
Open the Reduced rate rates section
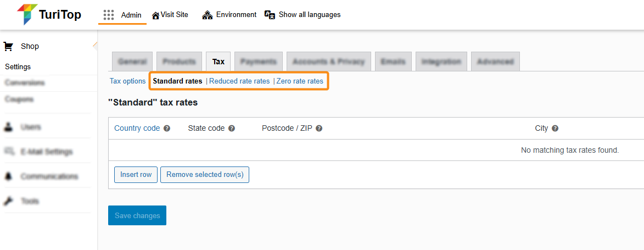click(x=239, y=81)
